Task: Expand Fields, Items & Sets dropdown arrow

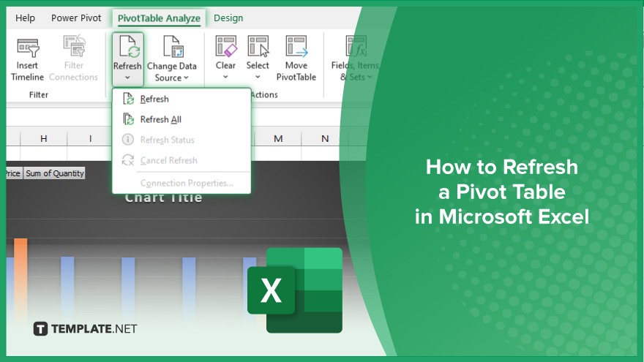Action: point(370,78)
